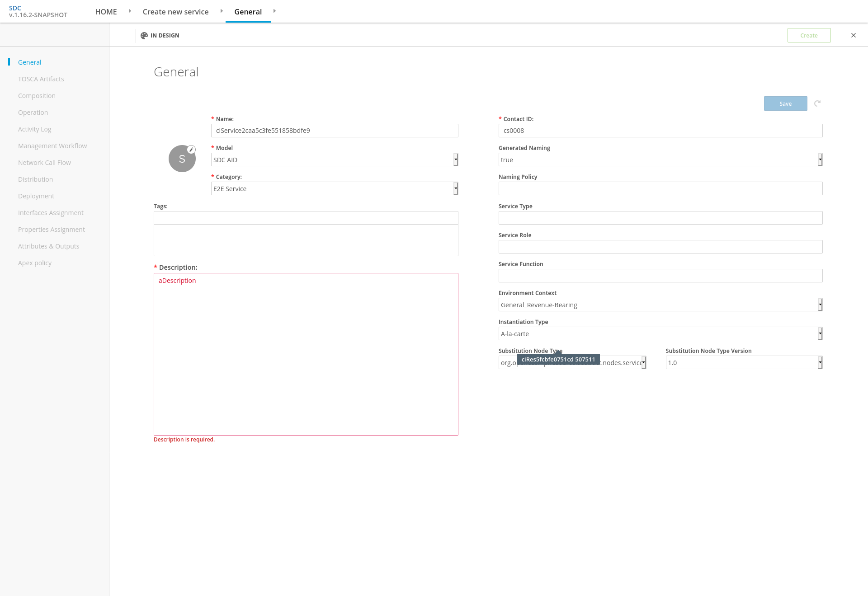868x596 pixels.
Task: Go to Properties Assignment section
Action: click(x=52, y=230)
